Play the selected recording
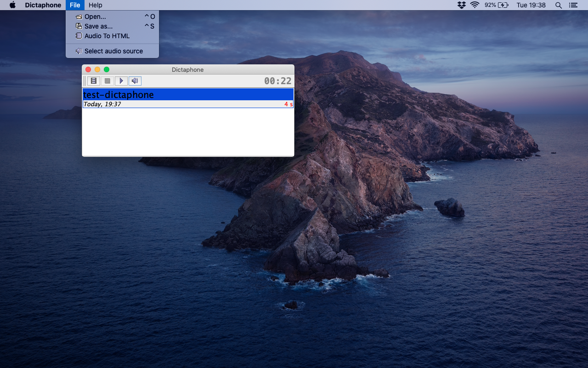This screenshot has height=368, width=588. 121,81
